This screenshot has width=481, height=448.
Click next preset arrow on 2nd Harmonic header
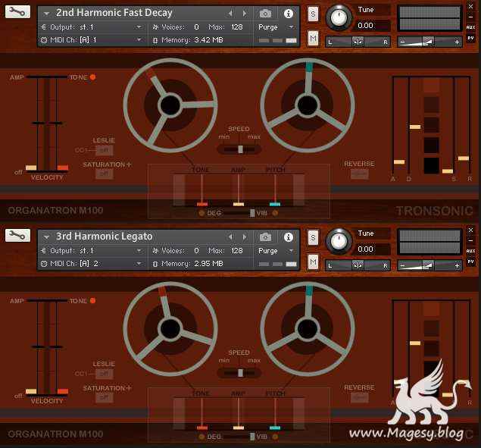coord(244,14)
